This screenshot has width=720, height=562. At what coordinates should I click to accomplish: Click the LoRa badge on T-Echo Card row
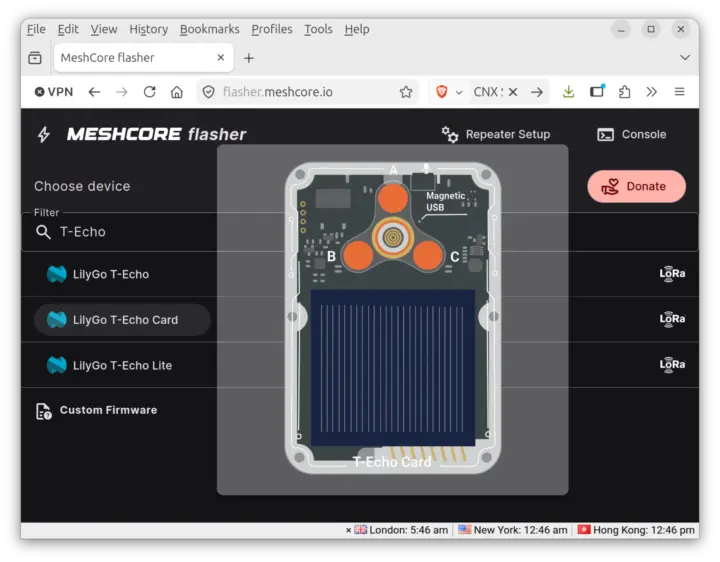click(672, 319)
